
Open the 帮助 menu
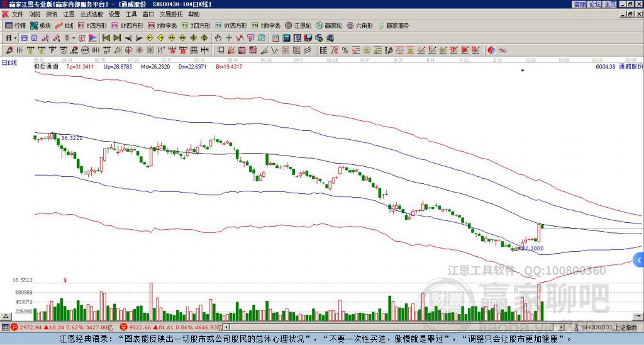(x=194, y=14)
